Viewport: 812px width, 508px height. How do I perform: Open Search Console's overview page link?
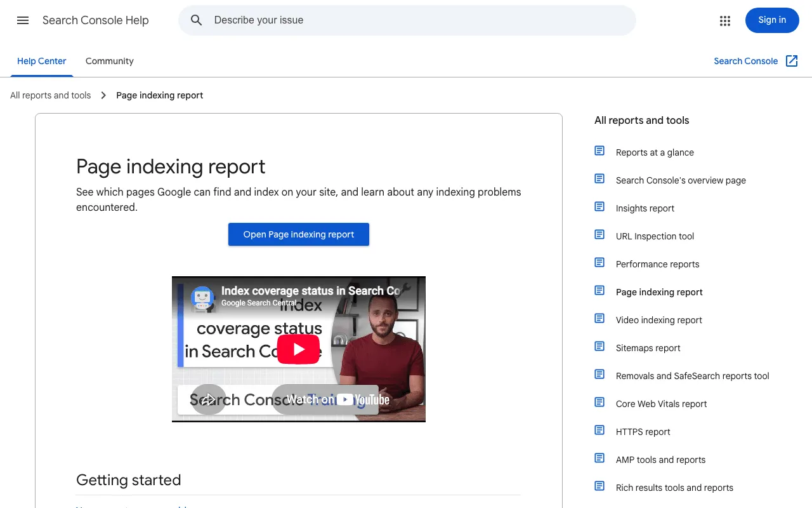click(x=681, y=180)
